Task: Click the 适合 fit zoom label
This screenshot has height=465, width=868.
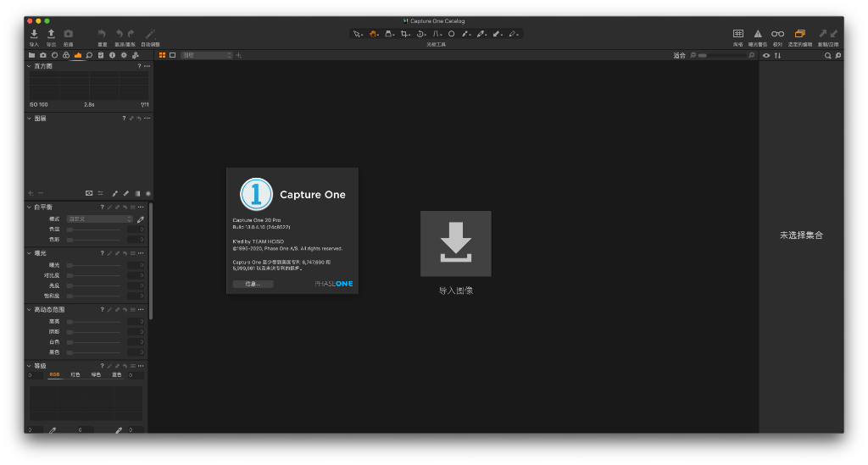Action: click(679, 55)
